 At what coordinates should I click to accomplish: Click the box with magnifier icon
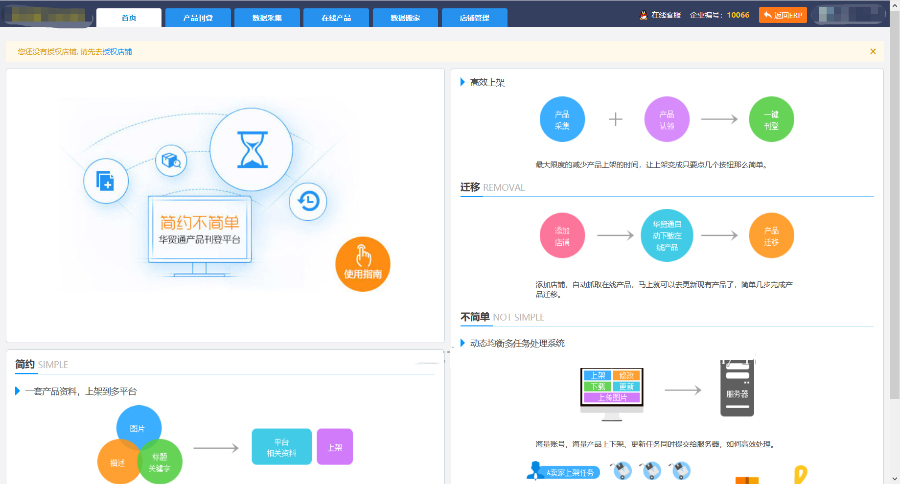pos(171,160)
